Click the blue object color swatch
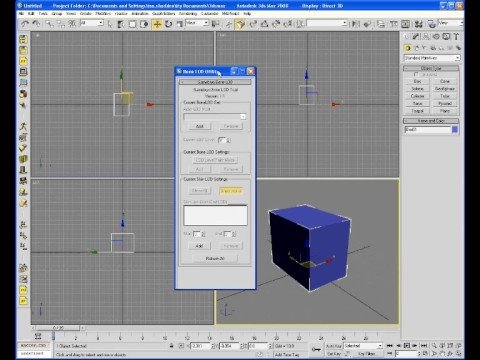This screenshot has height=360, width=480. click(x=455, y=130)
